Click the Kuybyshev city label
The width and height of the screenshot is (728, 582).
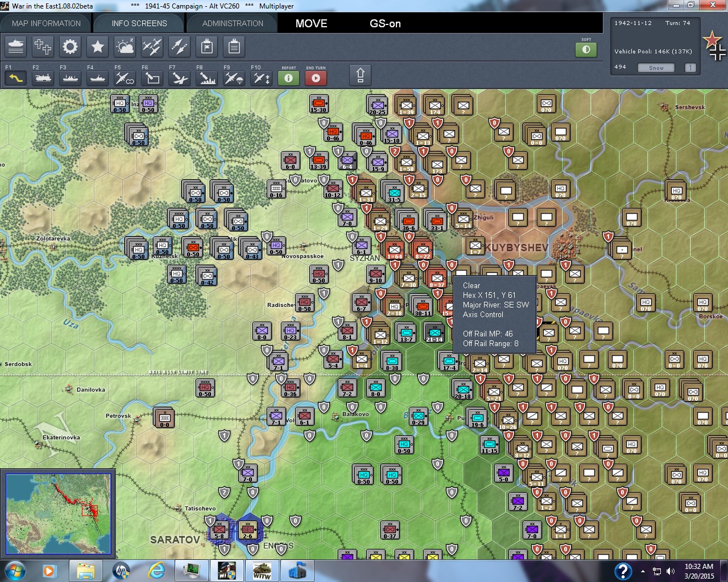pos(516,248)
